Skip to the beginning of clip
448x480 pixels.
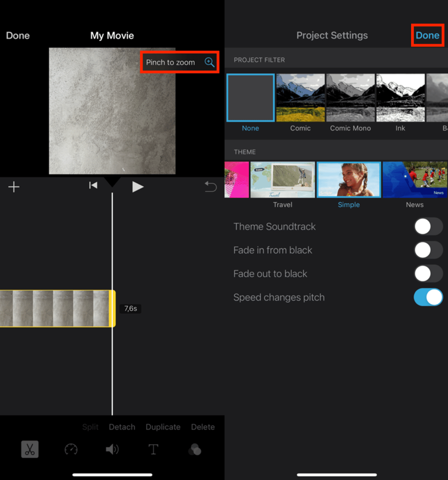pos(93,185)
